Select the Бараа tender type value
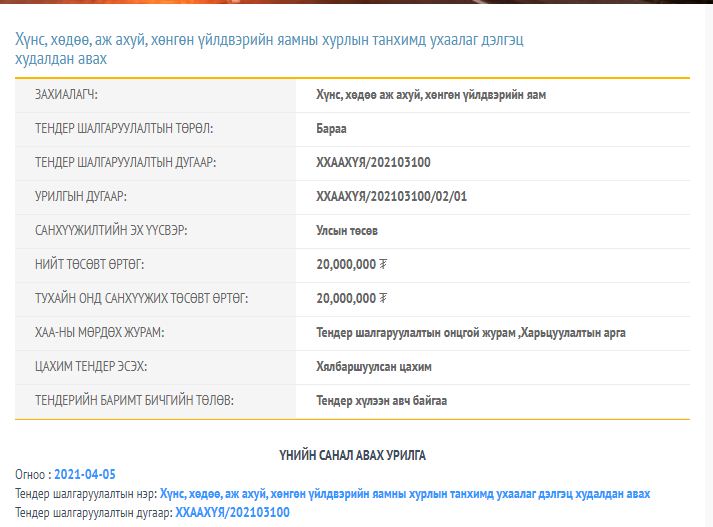 (x=331, y=129)
